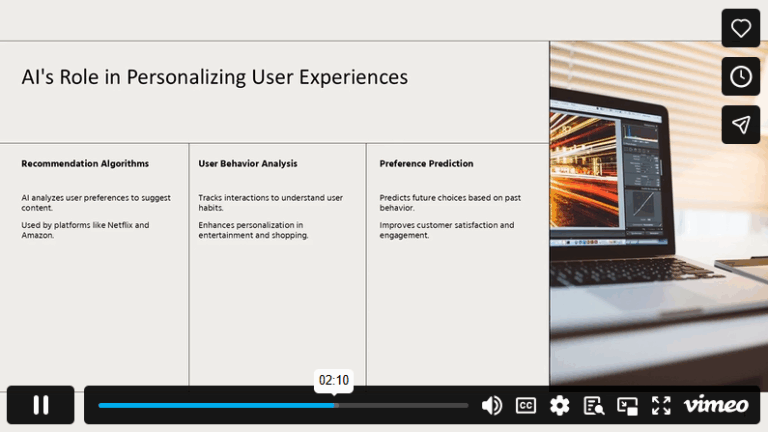Click the Netflix and Amazon text line
The image size is (768, 432).
point(85,230)
